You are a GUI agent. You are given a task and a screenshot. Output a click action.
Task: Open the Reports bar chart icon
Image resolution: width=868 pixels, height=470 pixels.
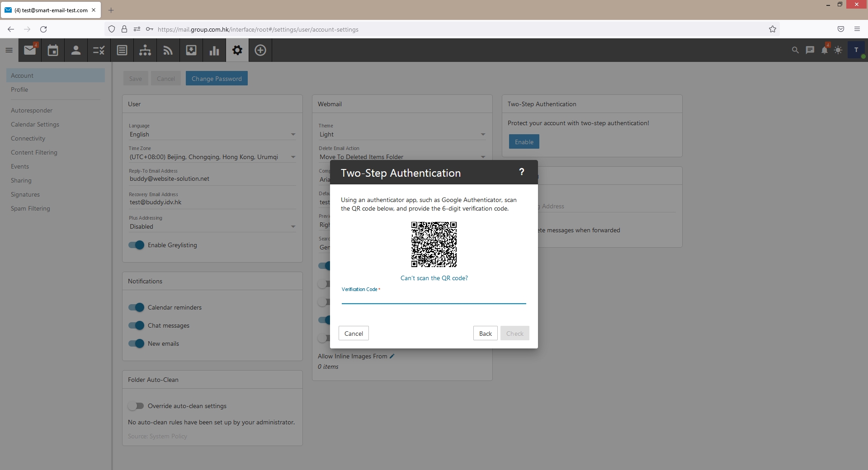[x=214, y=50]
